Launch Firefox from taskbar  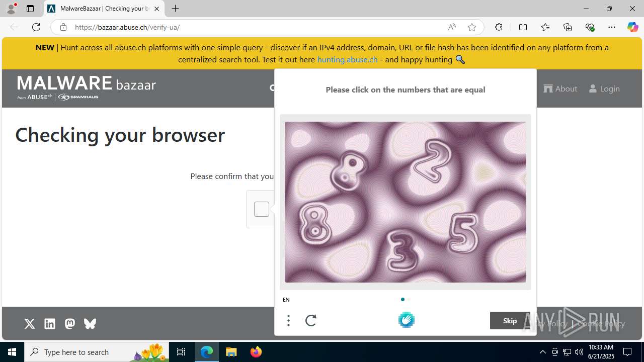coord(256,352)
